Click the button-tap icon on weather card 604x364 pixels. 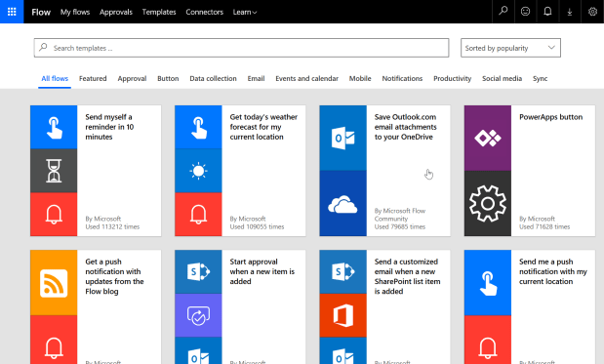[198, 127]
